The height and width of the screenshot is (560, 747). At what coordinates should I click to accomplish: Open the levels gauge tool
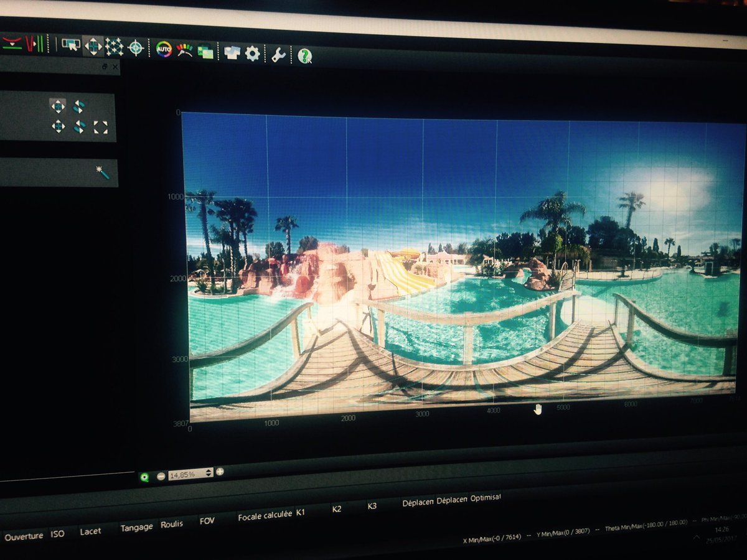click(184, 50)
